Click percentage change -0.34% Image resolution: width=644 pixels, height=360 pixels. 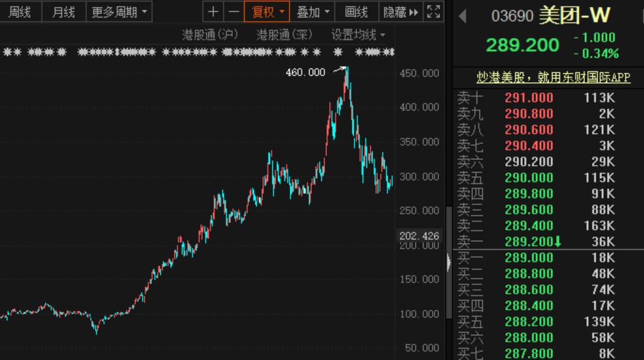pyautogui.click(x=596, y=54)
